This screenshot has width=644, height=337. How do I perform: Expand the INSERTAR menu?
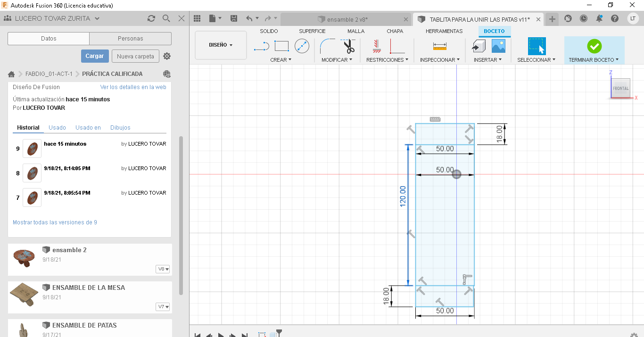click(x=488, y=60)
